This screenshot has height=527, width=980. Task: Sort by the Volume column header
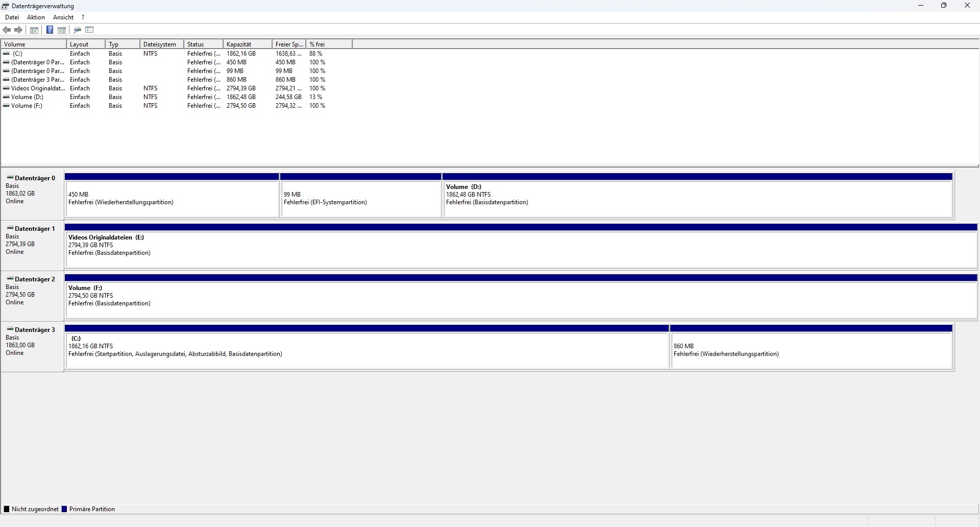[x=34, y=44]
